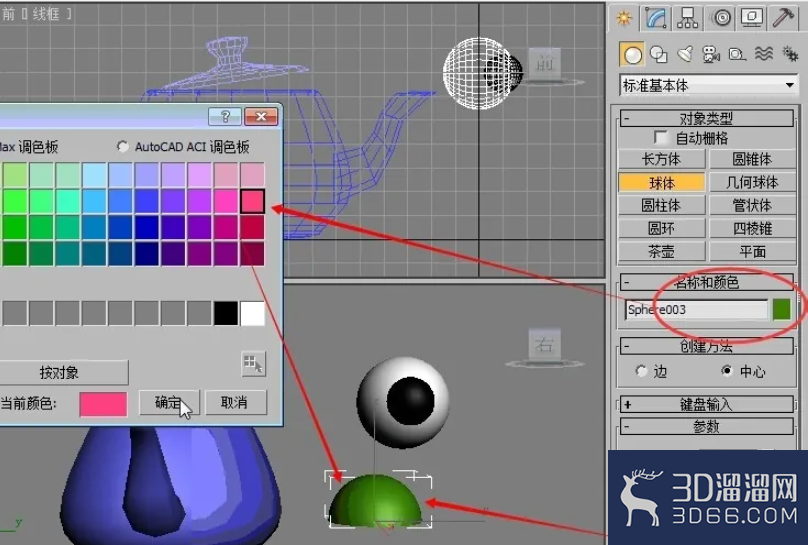This screenshot has width=808, height=545.
Task: Open the green object color swatch
Action: [x=781, y=310]
